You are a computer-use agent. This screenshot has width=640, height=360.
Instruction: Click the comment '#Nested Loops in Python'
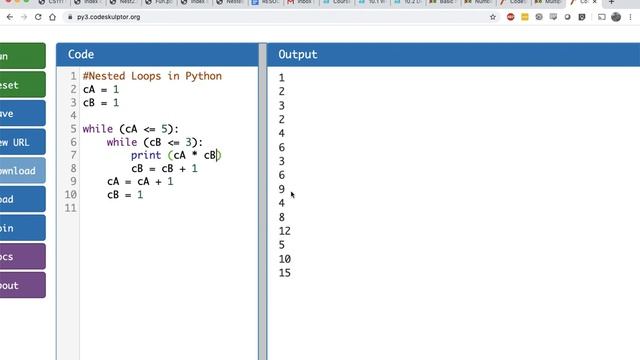click(152, 76)
